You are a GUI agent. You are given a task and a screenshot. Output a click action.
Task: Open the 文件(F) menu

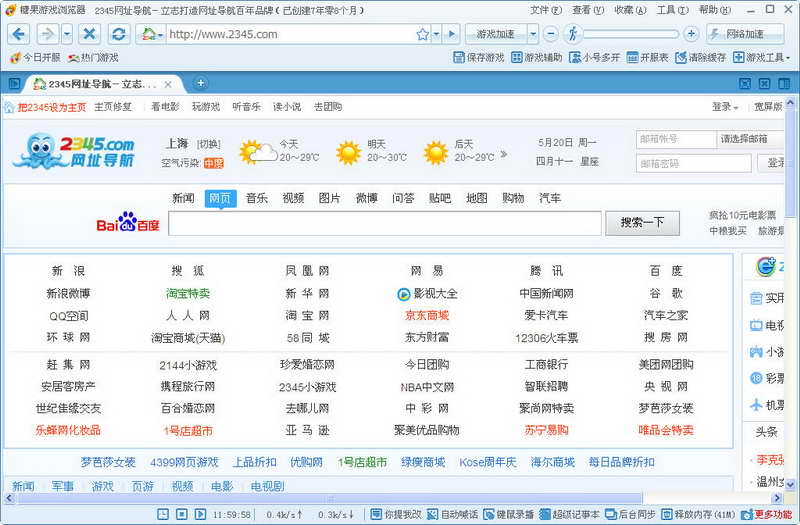click(x=546, y=10)
